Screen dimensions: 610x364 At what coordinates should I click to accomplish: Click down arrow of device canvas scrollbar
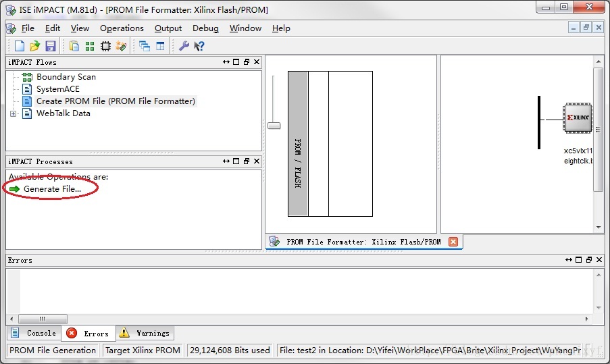point(599,228)
